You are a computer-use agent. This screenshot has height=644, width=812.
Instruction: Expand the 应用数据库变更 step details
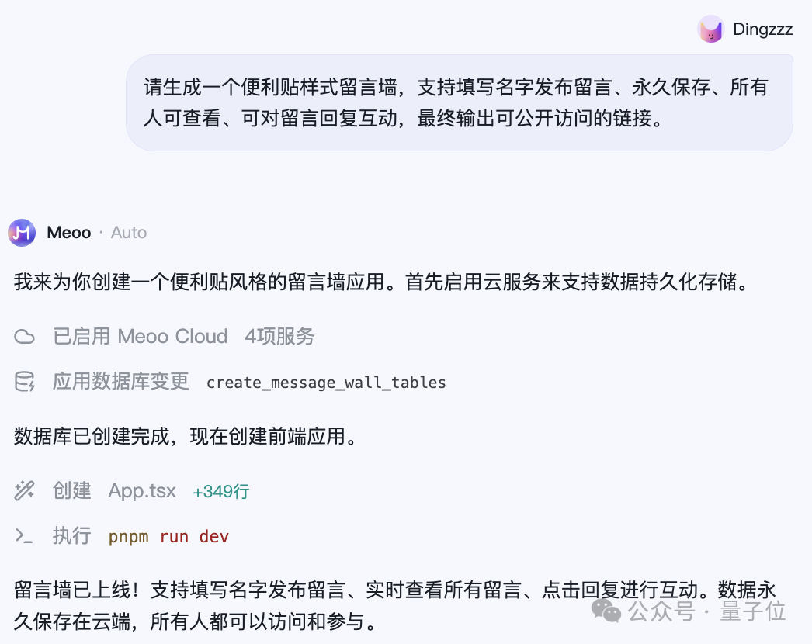tap(120, 381)
